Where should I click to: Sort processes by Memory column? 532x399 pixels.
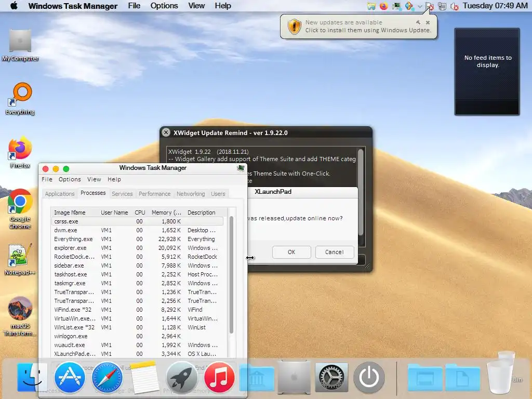[167, 212]
